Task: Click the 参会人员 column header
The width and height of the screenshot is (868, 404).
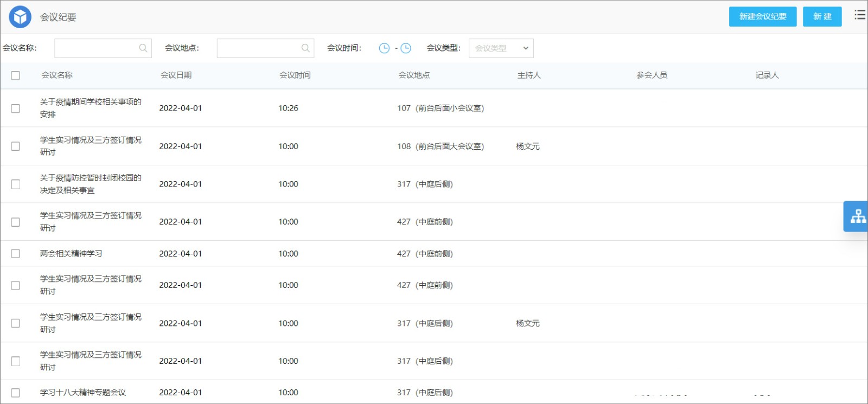Action: click(652, 75)
